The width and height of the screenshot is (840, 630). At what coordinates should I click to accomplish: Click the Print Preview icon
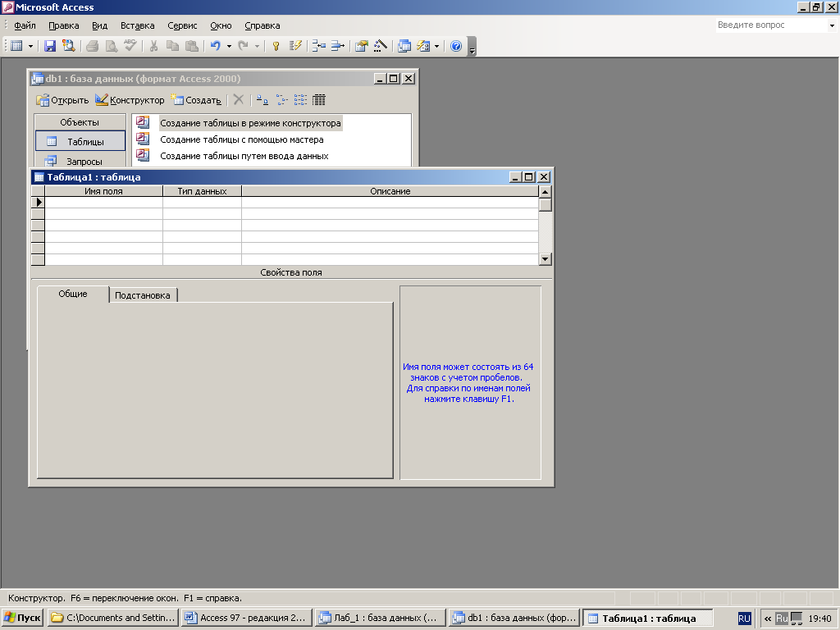(x=112, y=46)
